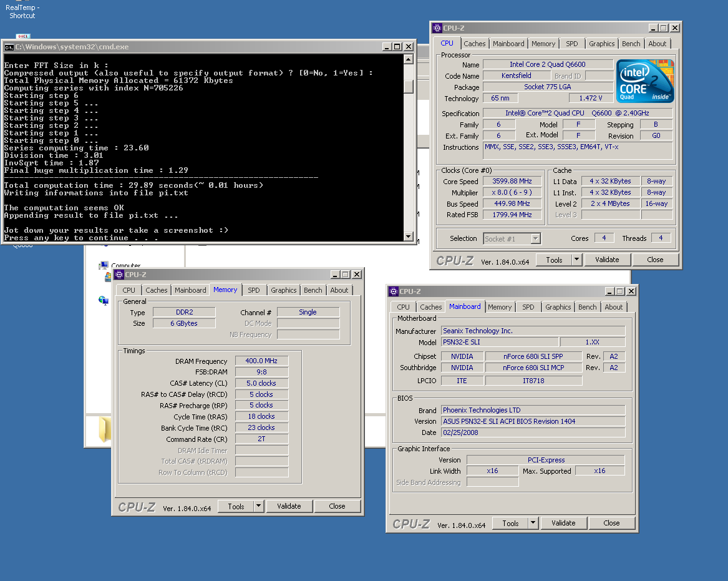Open Memory tab in the CPU window

(x=543, y=44)
